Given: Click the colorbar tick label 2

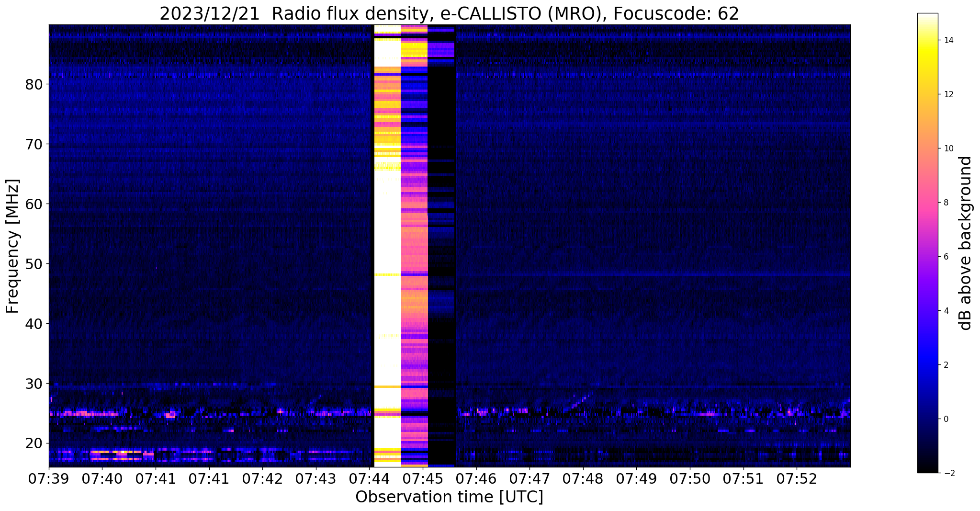Looking at the screenshot, I should (x=945, y=365).
